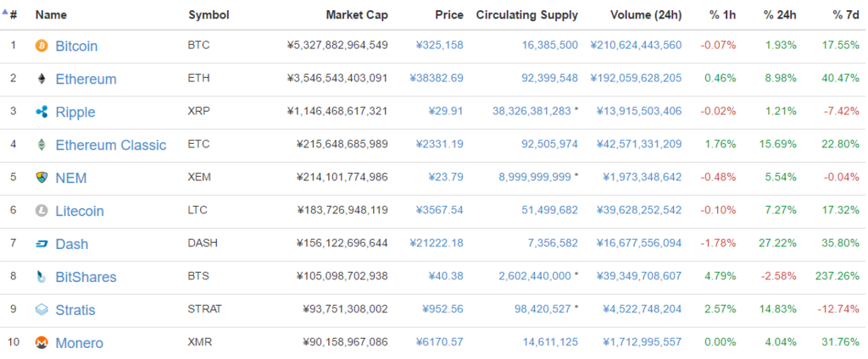
Task: Open the Bitcoin link
Action: [x=76, y=46]
